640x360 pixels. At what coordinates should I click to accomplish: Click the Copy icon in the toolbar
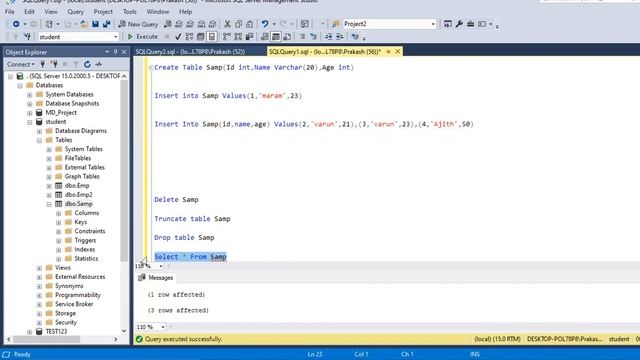point(238,24)
